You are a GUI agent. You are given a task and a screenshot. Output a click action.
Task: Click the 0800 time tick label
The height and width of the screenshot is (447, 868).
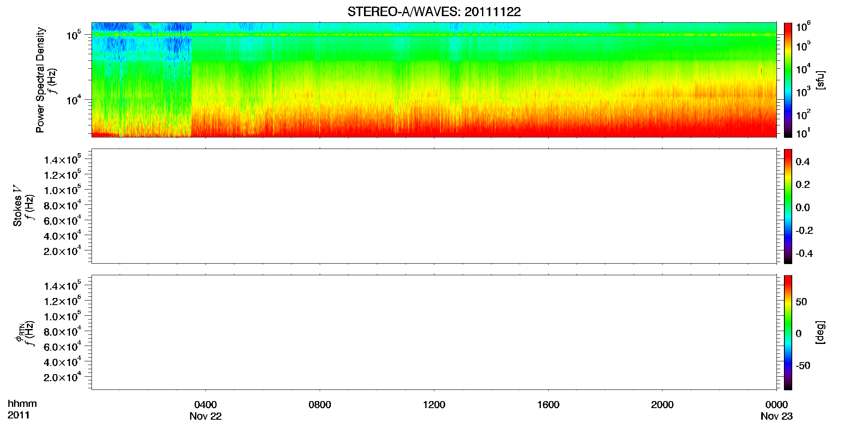click(x=320, y=404)
